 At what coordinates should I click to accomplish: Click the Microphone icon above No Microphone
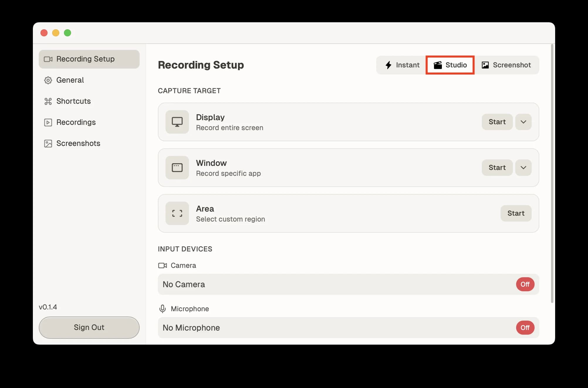tap(162, 309)
